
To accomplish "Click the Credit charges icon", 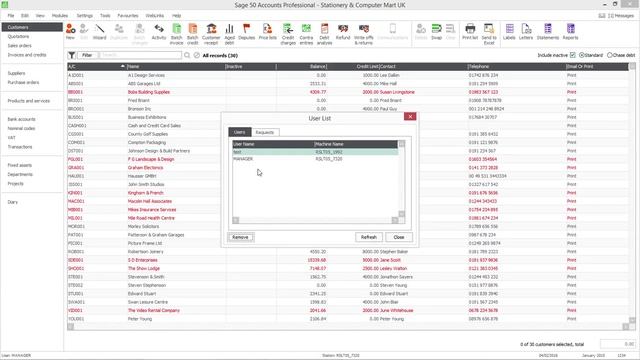I will pyautogui.click(x=288, y=34).
